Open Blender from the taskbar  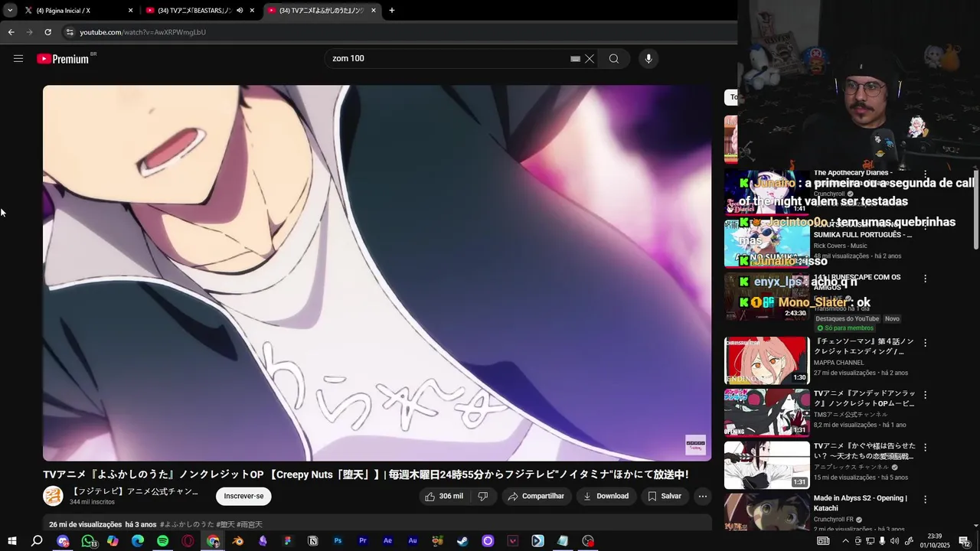[237, 541]
